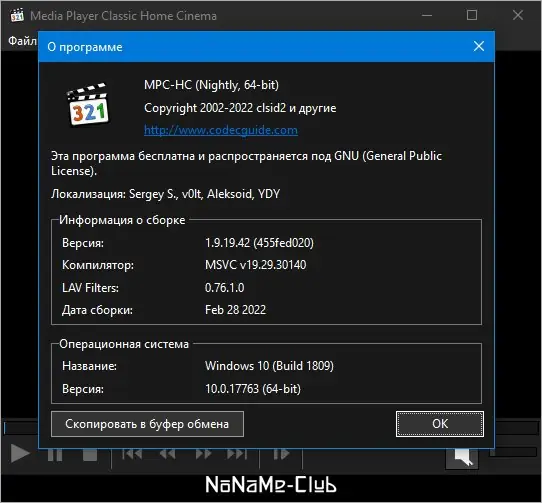
Task: Click the MPC-HC 321 clapperboard logo
Action: click(x=87, y=104)
